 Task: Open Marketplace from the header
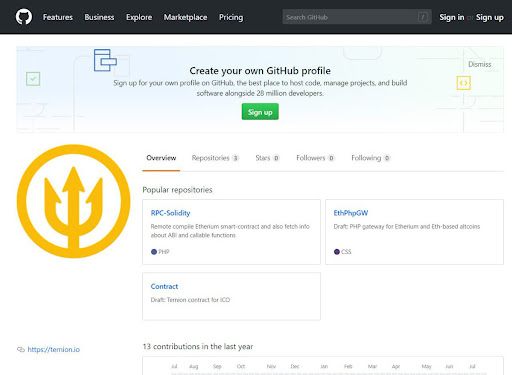coord(185,17)
